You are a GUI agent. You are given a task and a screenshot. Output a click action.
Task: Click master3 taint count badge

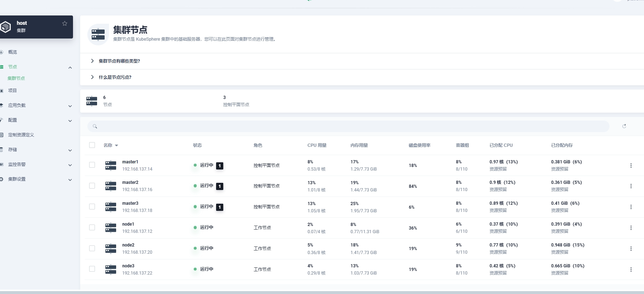[x=220, y=207]
